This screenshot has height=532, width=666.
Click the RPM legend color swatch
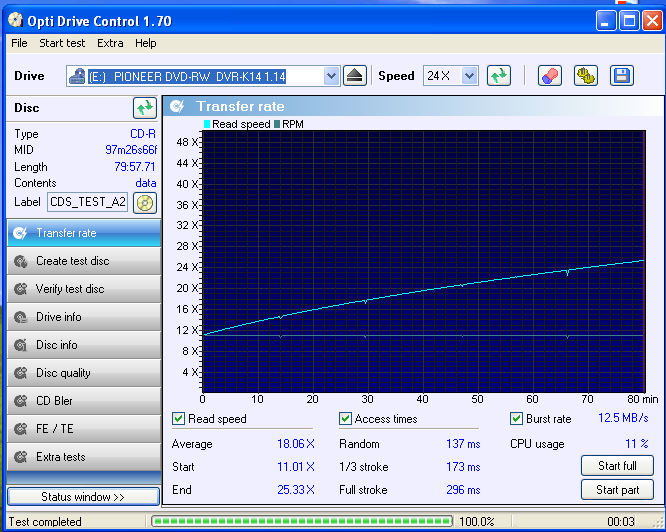pos(277,124)
